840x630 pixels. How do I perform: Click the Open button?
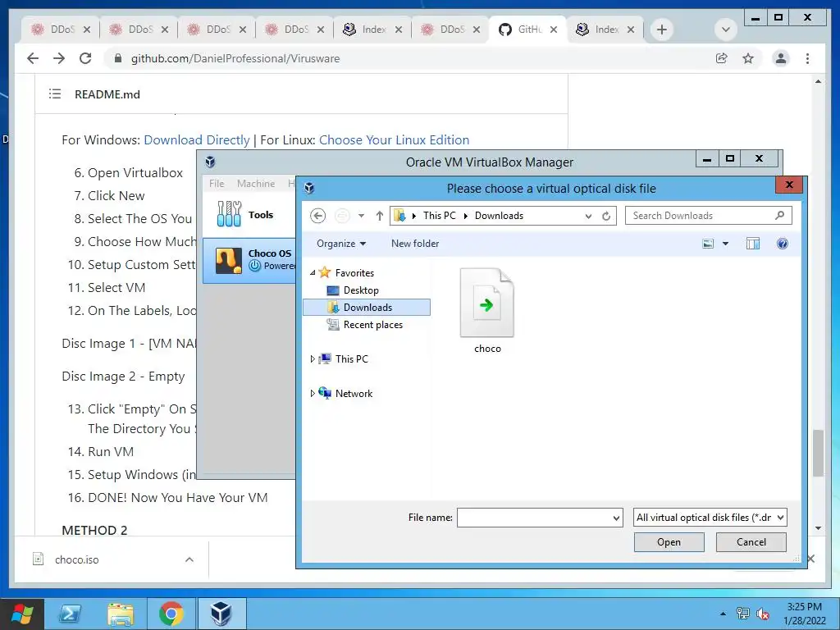669,542
